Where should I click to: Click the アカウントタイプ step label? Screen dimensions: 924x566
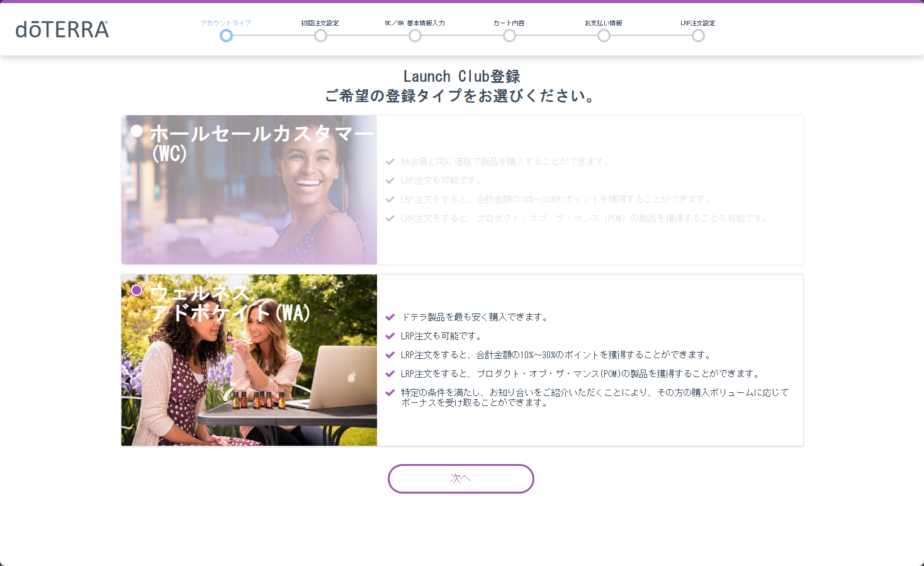click(x=226, y=23)
